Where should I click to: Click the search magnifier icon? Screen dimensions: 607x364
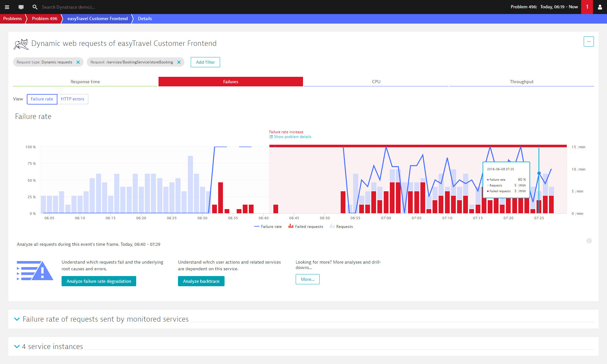pyautogui.click(x=35, y=7)
